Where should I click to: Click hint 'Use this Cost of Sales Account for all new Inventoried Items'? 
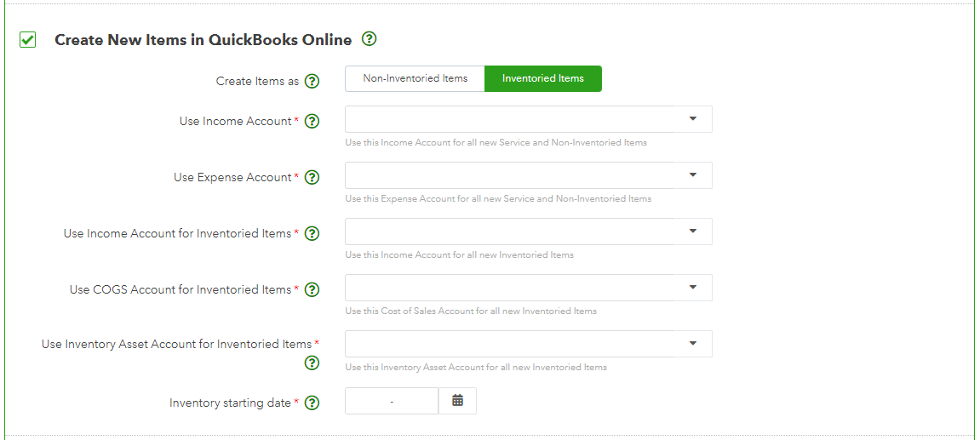click(x=471, y=311)
